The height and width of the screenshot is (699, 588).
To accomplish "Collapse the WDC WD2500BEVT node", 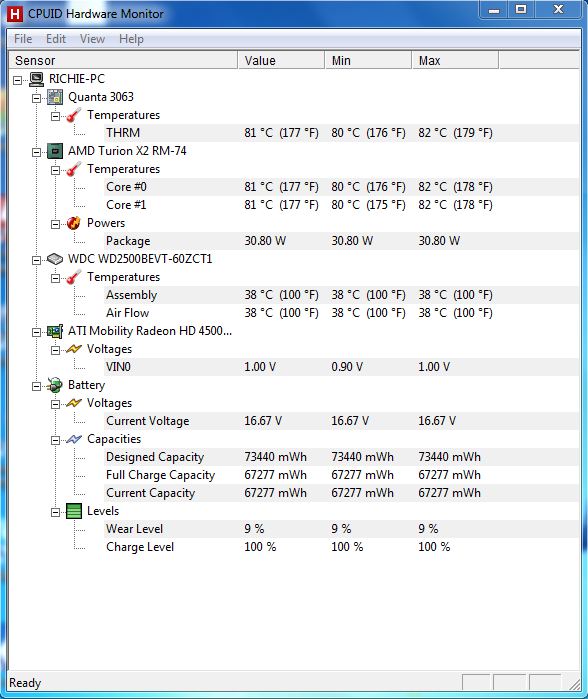I will tap(37, 260).
